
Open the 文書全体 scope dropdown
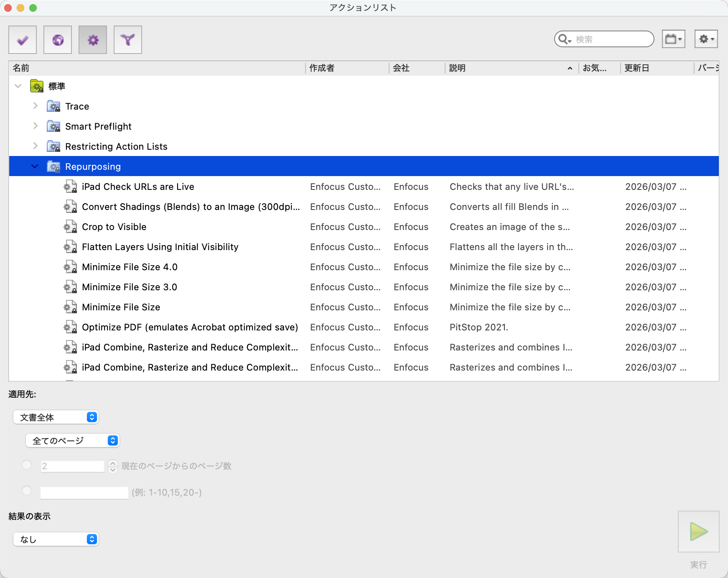coord(56,417)
